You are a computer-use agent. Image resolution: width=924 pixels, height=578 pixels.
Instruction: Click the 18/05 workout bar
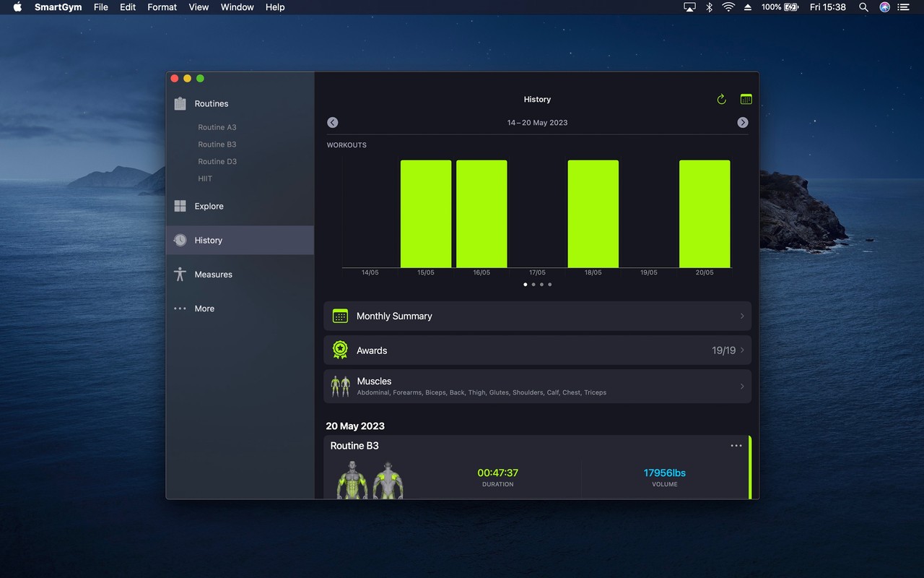[x=593, y=214]
